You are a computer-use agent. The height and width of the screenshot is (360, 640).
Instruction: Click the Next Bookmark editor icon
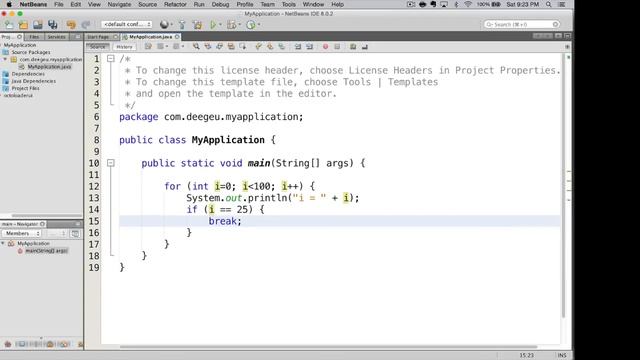pos(270,47)
